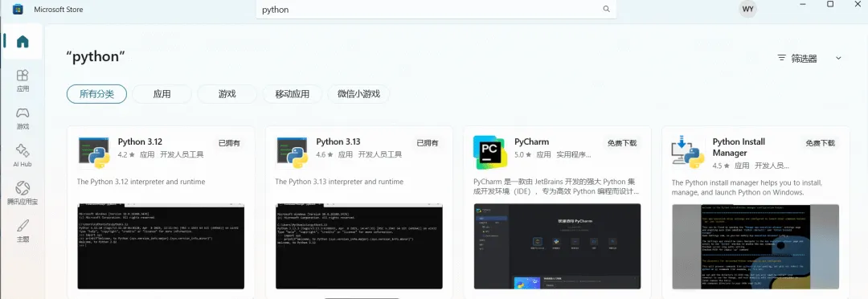Maximize the Microsoft Store window

(x=830, y=4)
